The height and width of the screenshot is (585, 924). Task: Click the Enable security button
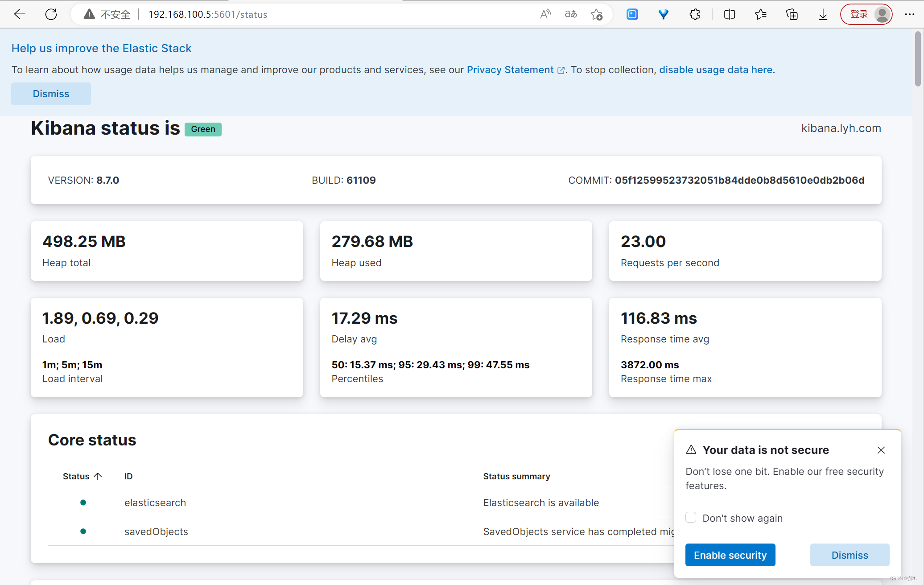click(730, 555)
